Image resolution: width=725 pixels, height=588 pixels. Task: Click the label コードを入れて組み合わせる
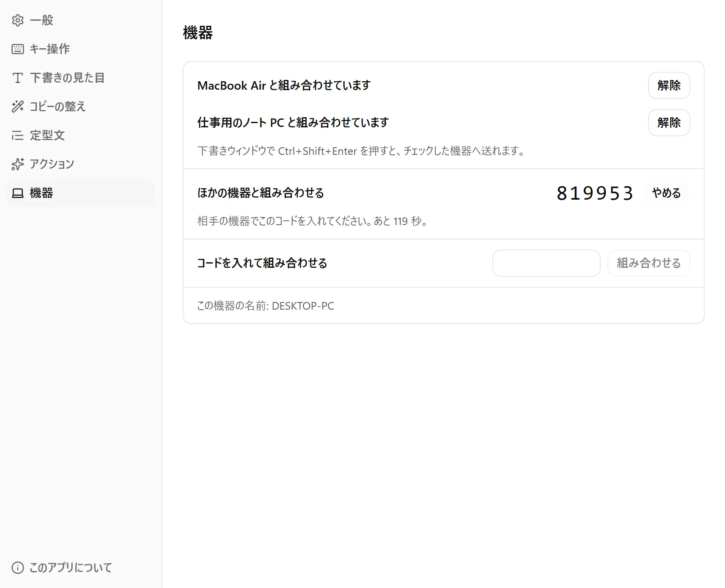click(262, 263)
